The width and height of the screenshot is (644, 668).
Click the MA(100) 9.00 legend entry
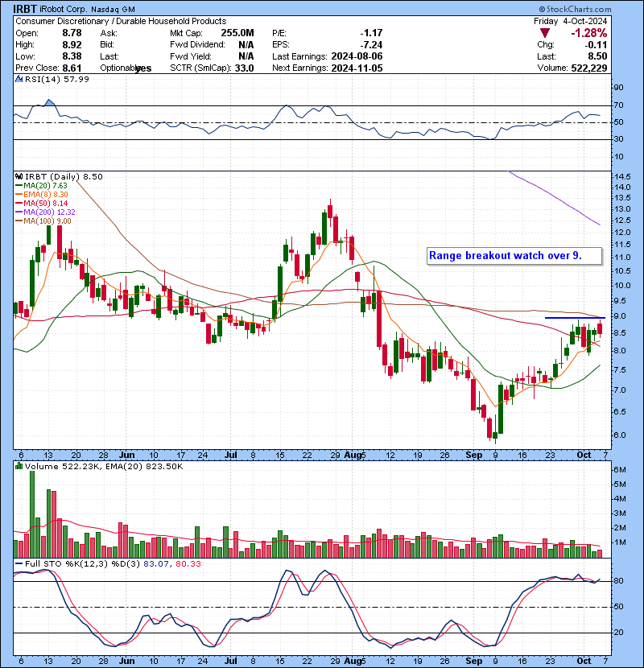(43, 221)
